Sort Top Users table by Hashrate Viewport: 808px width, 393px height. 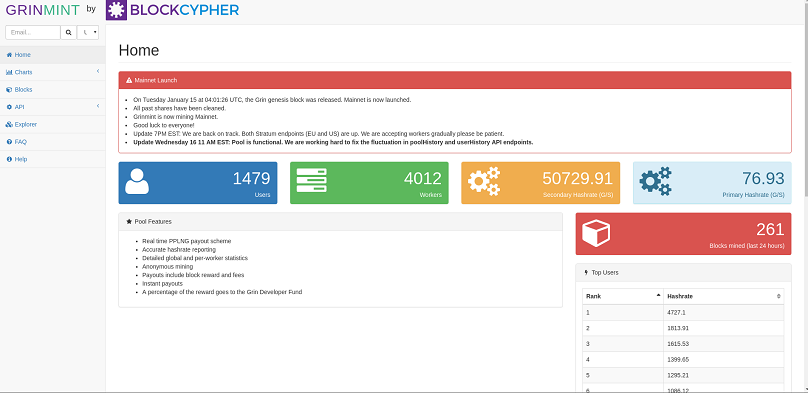tap(723, 296)
